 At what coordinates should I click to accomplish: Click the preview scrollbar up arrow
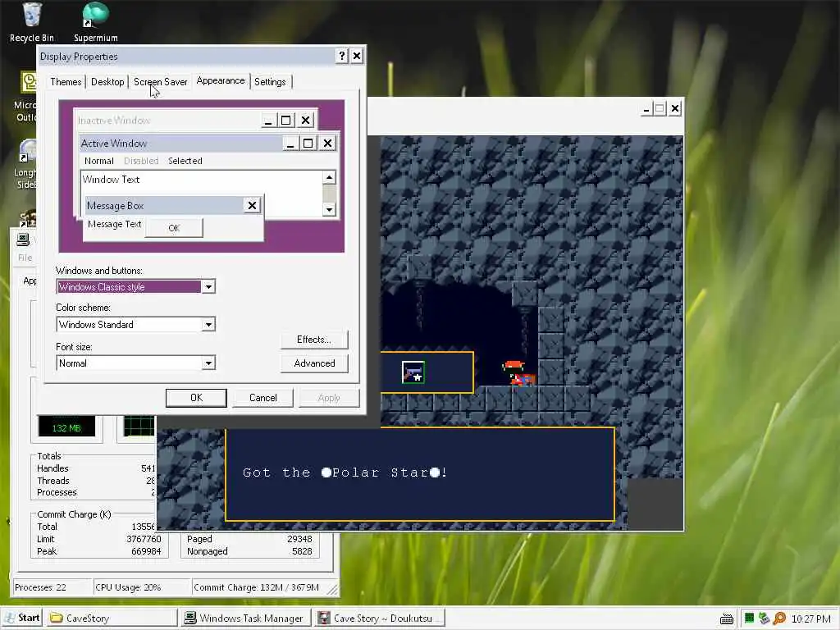point(329,177)
